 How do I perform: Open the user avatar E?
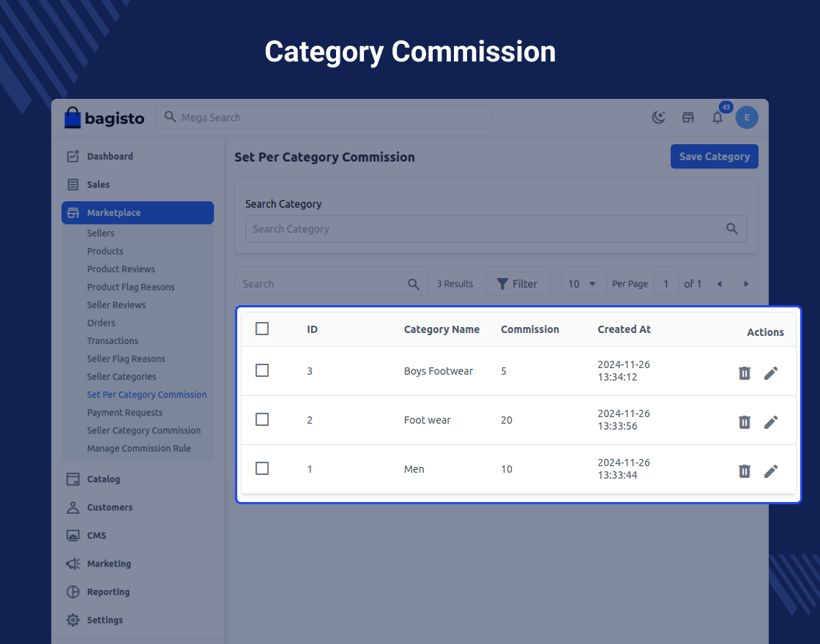coord(747,118)
